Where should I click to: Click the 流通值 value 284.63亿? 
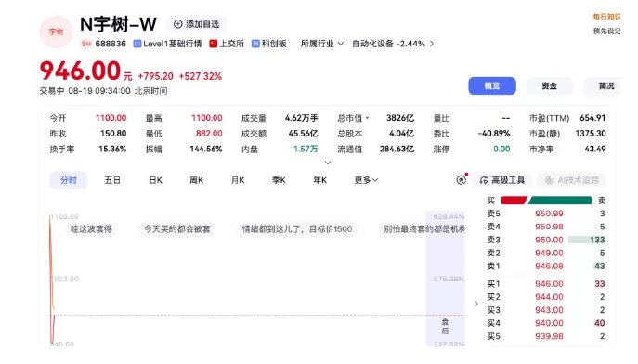397,149
